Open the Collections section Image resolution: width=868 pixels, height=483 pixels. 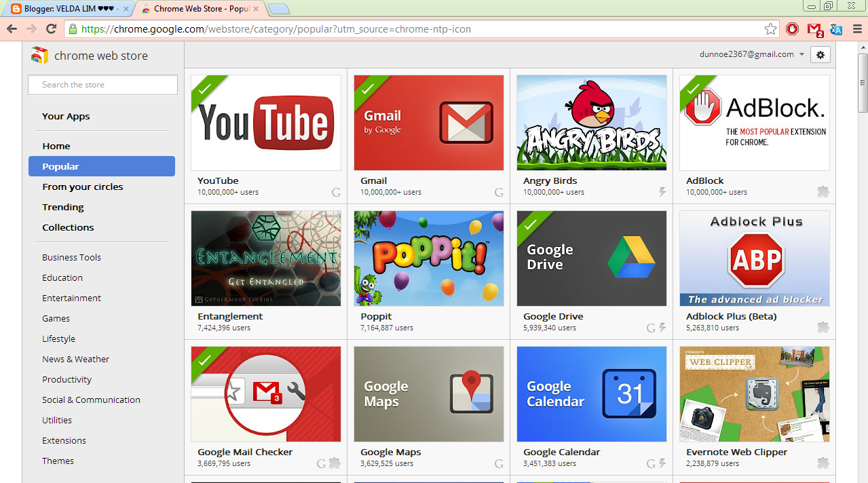pos(68,227)
